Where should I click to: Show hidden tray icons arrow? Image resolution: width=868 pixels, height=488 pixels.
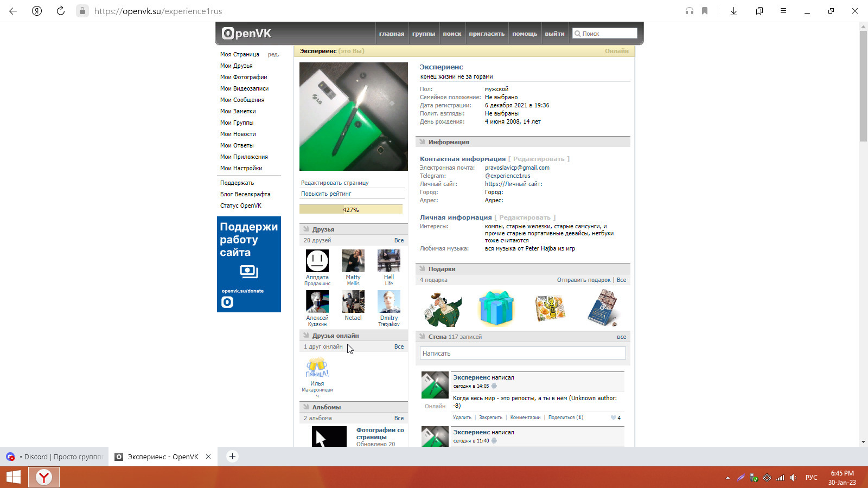tap(727, 478)
